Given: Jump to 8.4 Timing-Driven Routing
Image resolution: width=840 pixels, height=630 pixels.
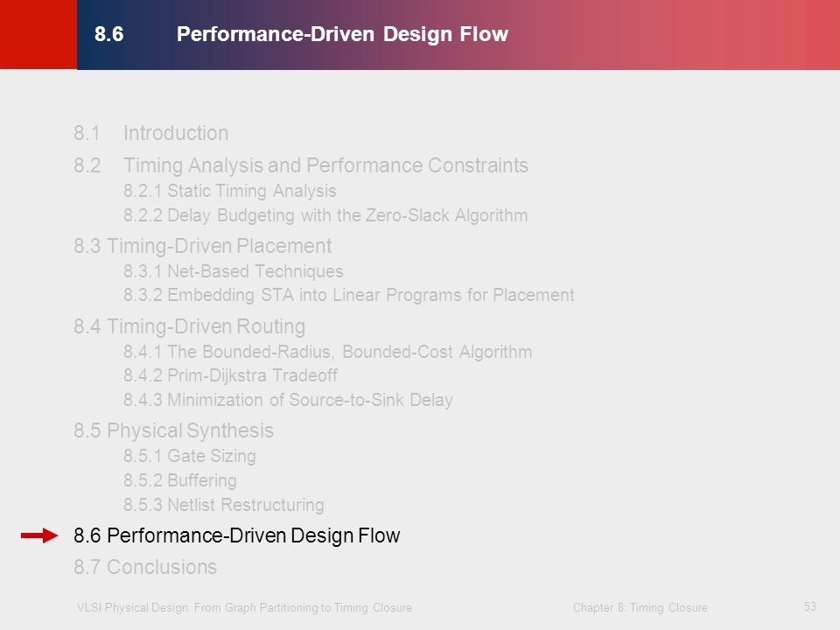Looking at the screenshot, I should (x=190, y=326).
